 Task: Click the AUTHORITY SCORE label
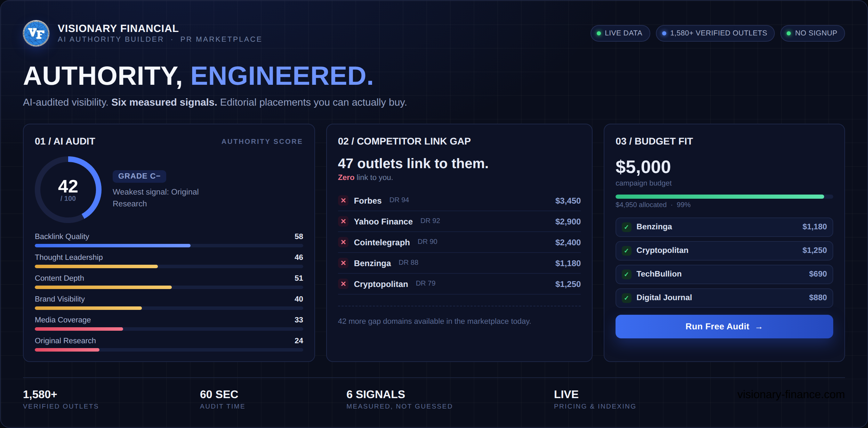262,141
